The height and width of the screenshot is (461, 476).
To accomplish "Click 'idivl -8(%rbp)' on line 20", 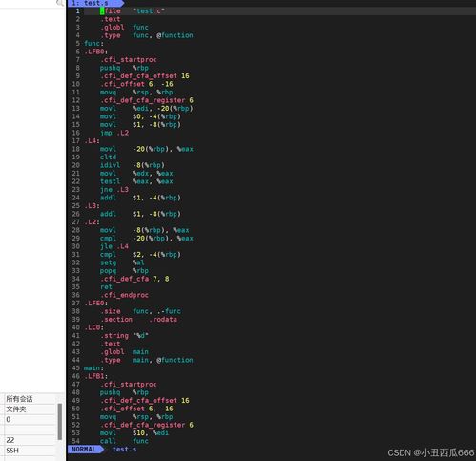I will point(133,165).
